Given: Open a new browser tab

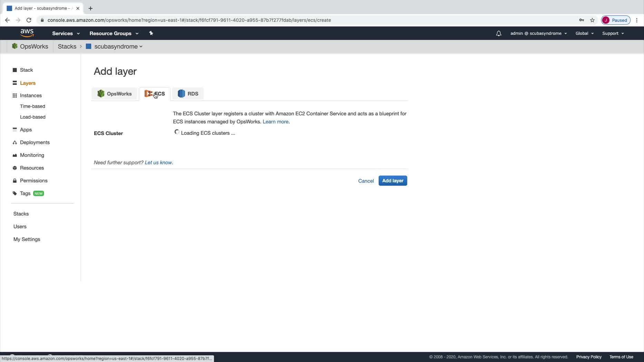Looking at the screenshot, I should 90,8.
